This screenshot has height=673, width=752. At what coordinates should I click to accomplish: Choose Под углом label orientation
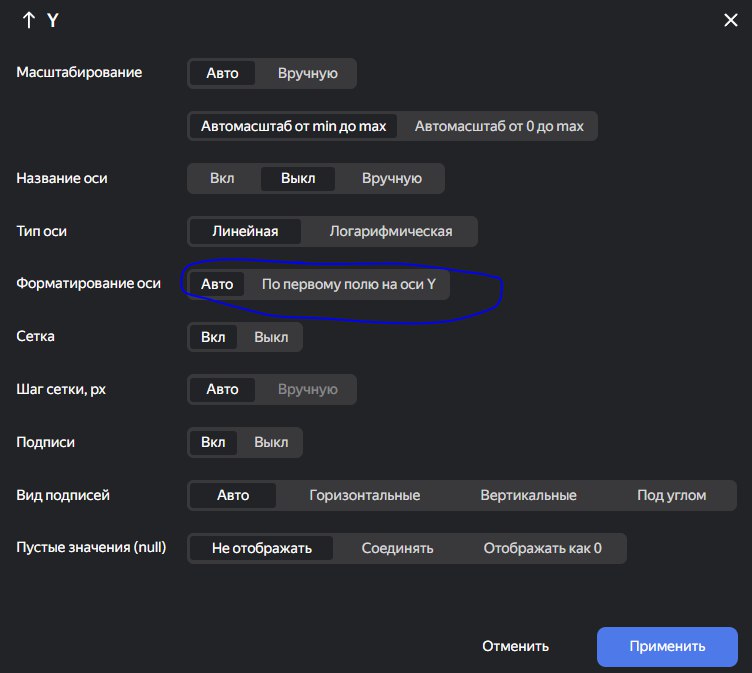tap(671, 495)
